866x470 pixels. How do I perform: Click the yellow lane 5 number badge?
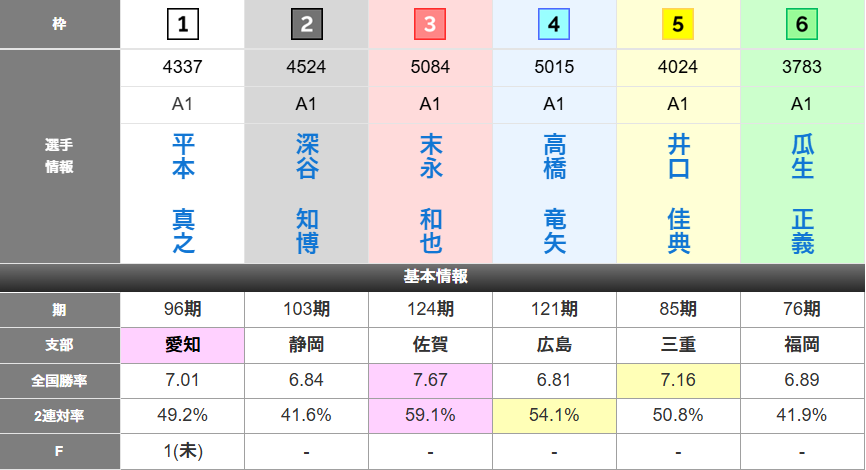[x=678, y=24]
